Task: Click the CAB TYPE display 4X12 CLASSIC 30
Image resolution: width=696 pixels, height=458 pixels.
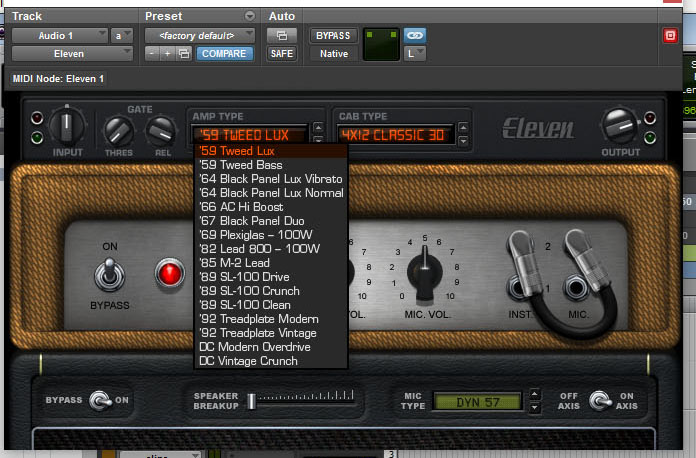Action: pos(395,135)
